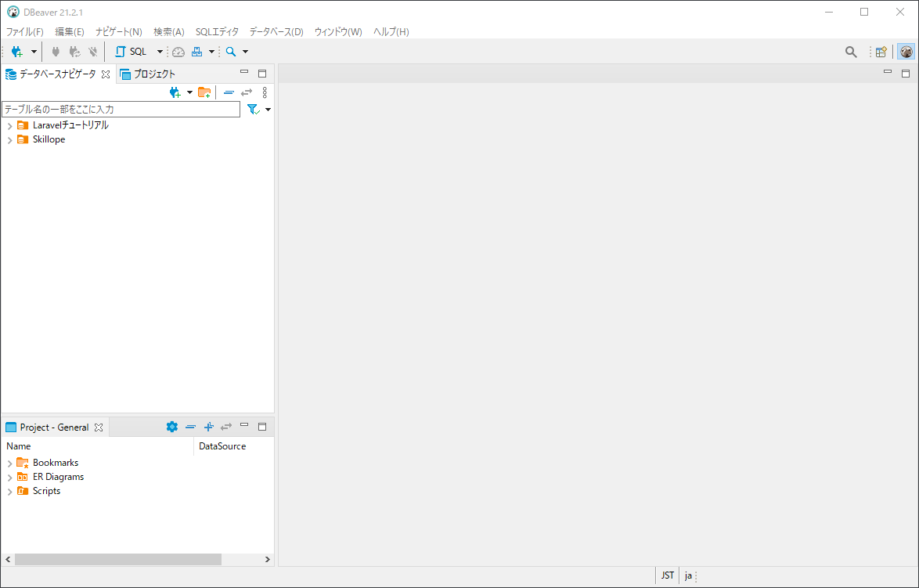Open the SQLエディタ menu
919x588 pixels.
coord(217,31)
